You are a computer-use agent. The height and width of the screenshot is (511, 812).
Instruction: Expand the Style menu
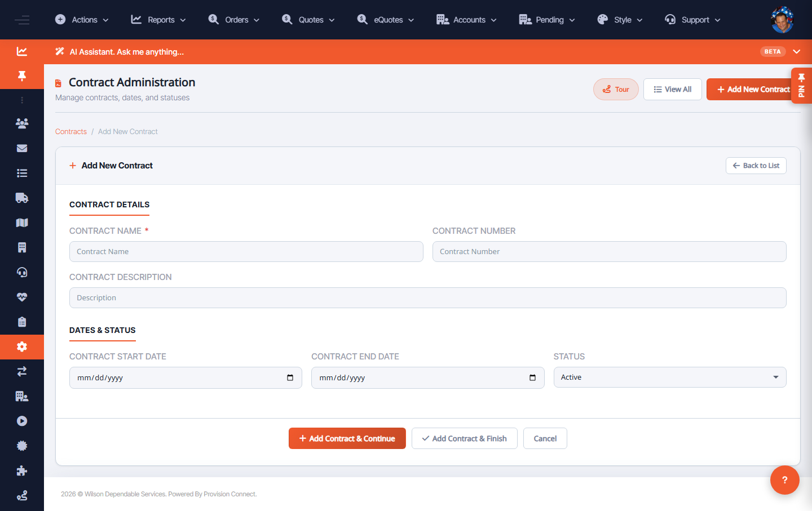[x=620, y=20]
